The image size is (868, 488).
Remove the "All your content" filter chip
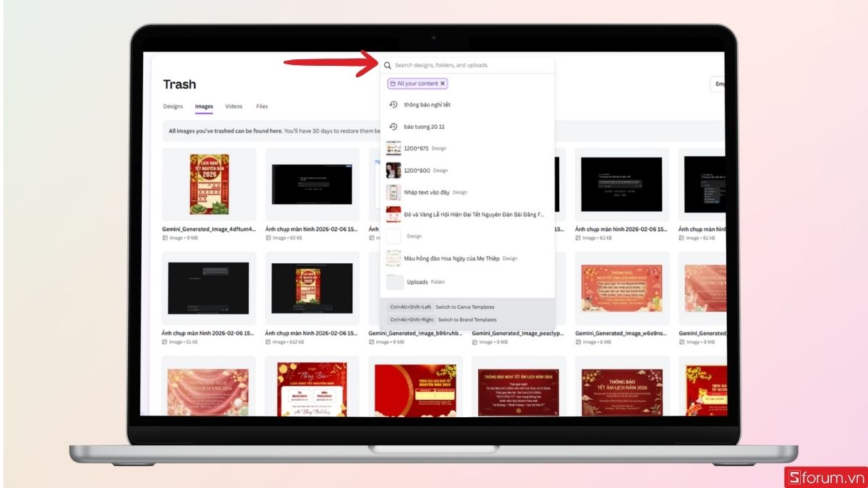[x=442, y=83]
